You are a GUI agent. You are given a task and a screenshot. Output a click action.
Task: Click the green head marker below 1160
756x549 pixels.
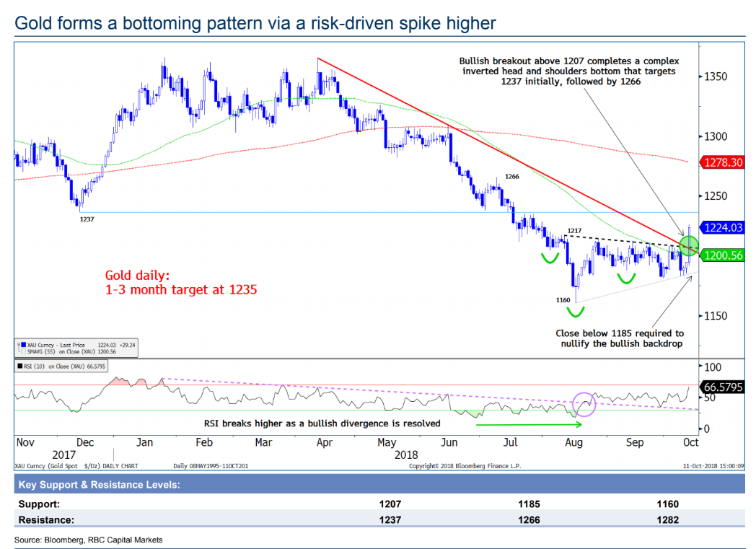575,312
